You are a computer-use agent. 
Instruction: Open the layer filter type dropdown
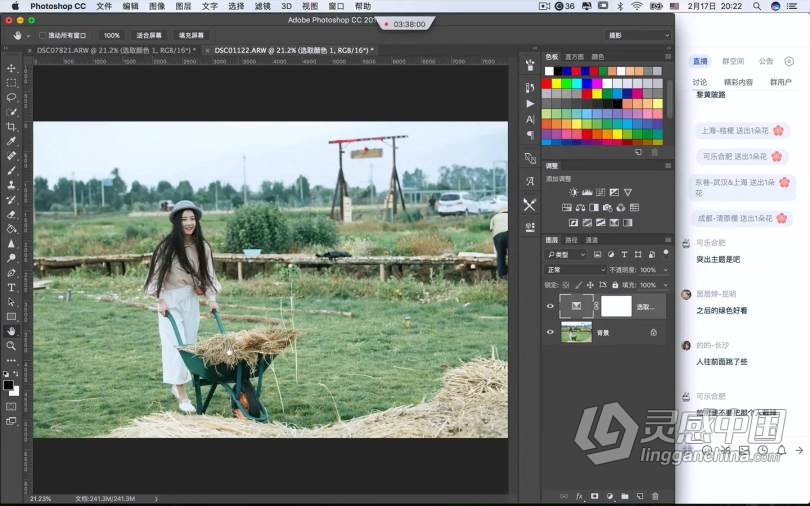pos(566,254)
